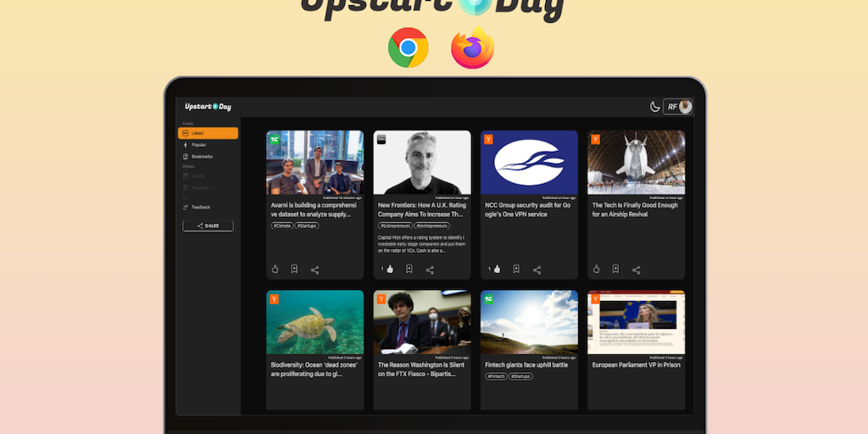
Task: Click Y Combinator badge on Airship card
Action: click(596, 139)
